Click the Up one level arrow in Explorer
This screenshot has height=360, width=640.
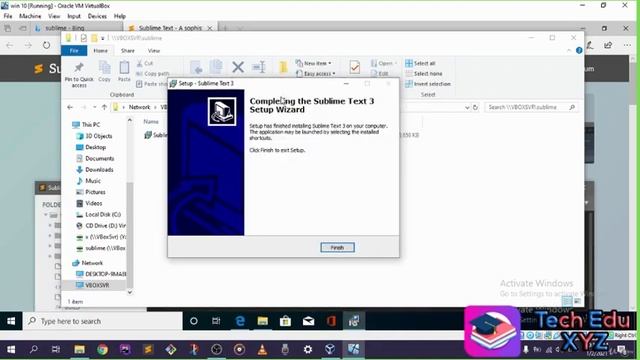click(104, 107)
